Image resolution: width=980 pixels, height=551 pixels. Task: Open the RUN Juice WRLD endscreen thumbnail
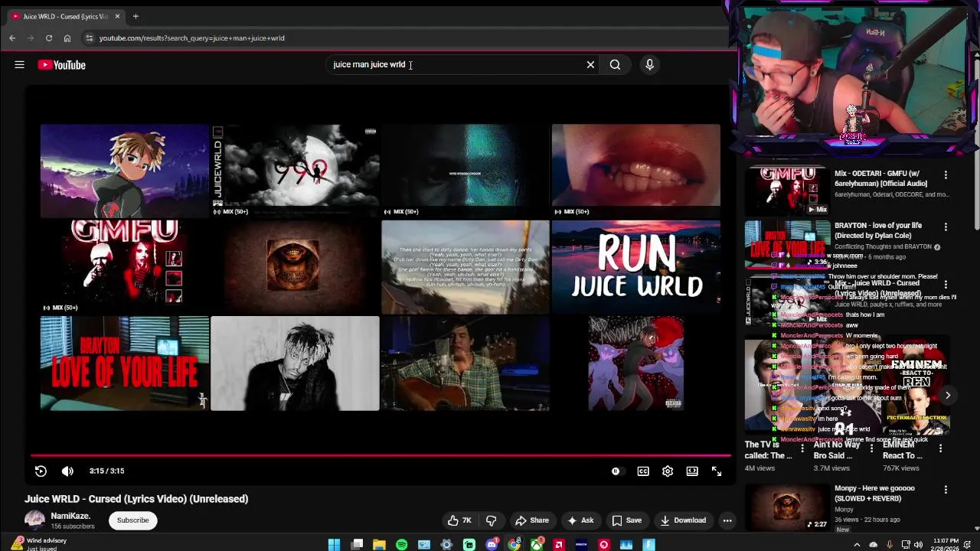[635, 267]
